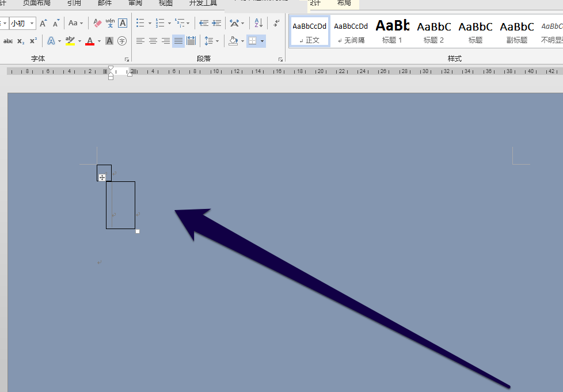Image resolution: width=563 pixels, height=392 pixels.
Task: Apply the 标题 1 style
Action: tap(392, 32)
